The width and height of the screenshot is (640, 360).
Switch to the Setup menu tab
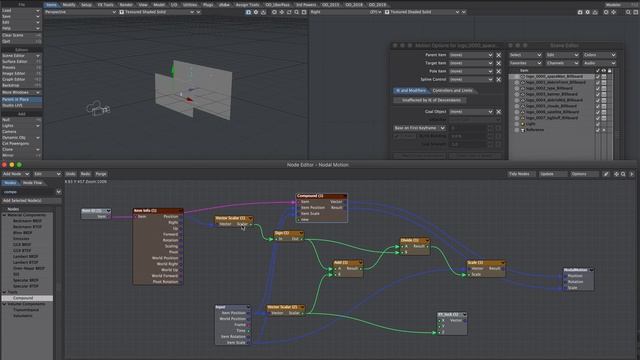click(86, 5)
